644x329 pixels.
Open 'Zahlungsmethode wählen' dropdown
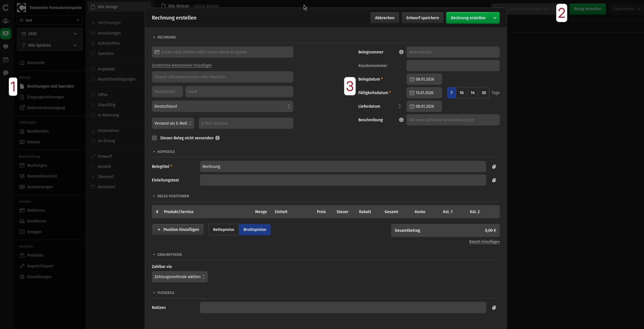180,277
